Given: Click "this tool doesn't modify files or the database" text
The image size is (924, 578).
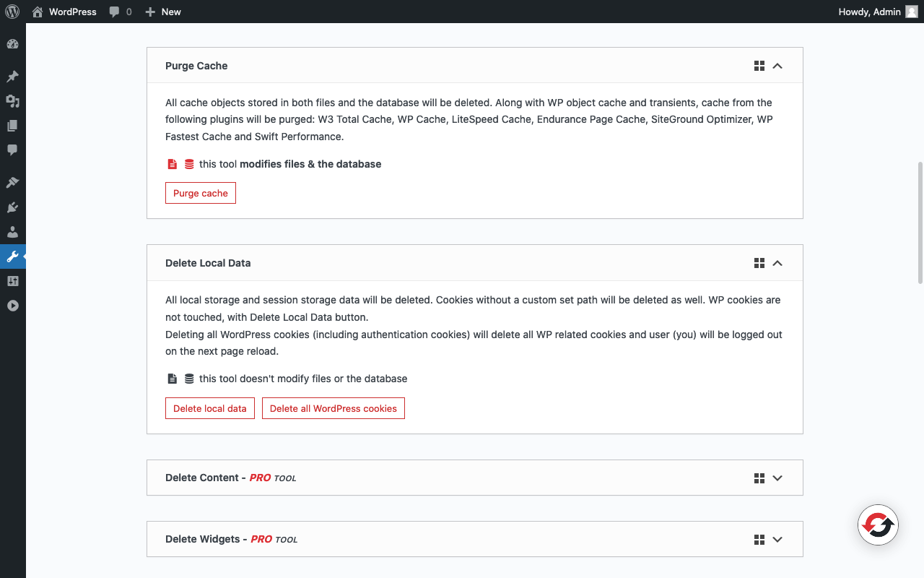Looking at the screenshot, I should click(303, 379).
